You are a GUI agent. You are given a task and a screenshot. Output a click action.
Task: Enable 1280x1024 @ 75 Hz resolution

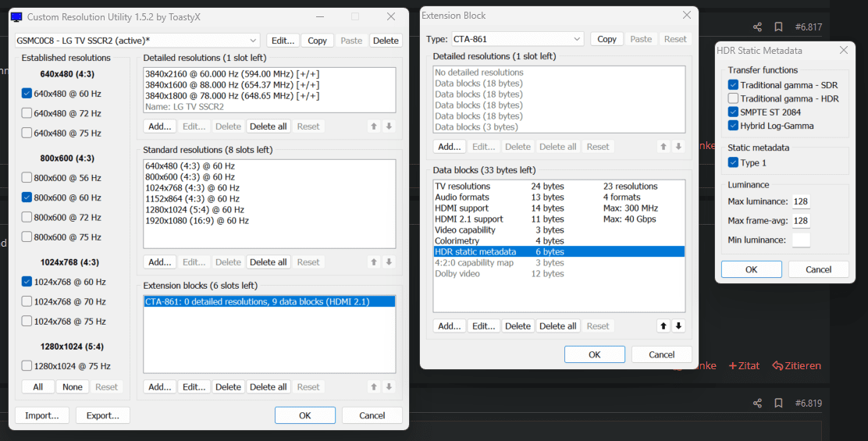click(27, 366)
